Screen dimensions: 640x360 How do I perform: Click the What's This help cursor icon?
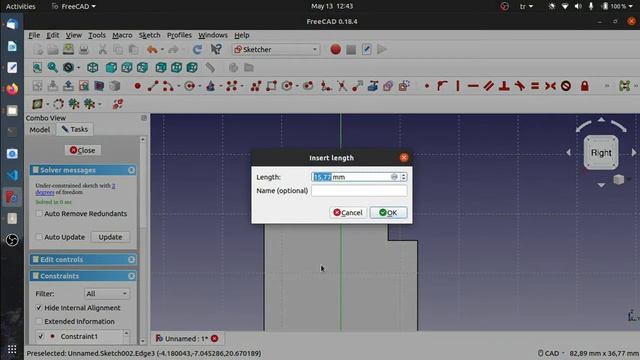point(216,49)
